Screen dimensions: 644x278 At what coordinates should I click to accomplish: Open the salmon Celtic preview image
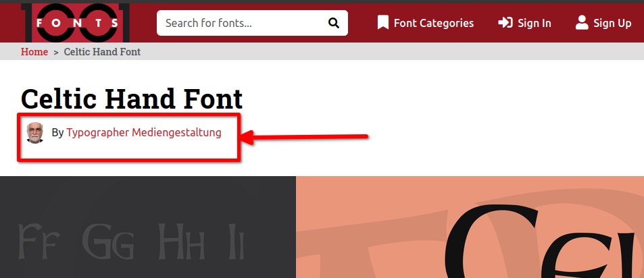point(470,227)
